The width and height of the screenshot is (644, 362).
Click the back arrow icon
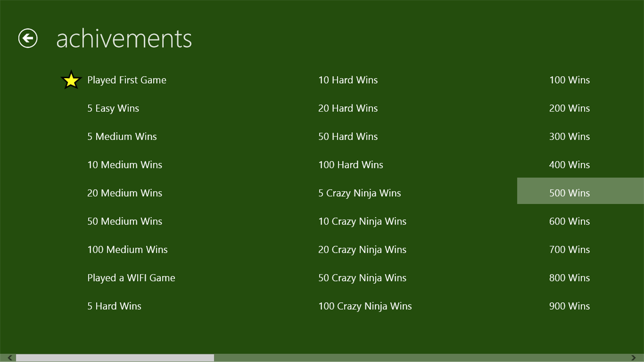27,38
